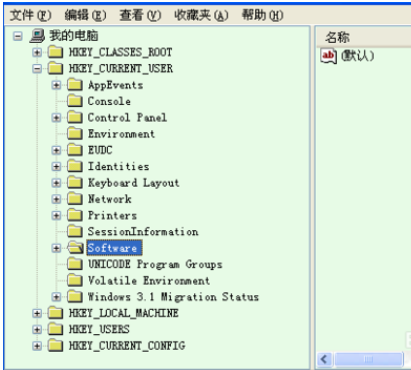Image resolution: width=411 pixels, height=370 pixels.
Task: Select the HKEY_USERS label
Action: (99, 329)
